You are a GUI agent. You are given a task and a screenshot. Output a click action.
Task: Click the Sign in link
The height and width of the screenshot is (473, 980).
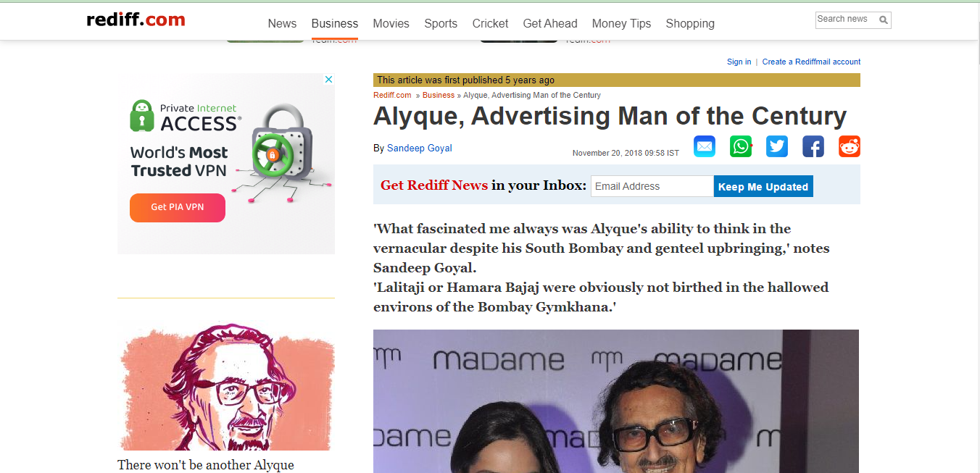point(739,62)
